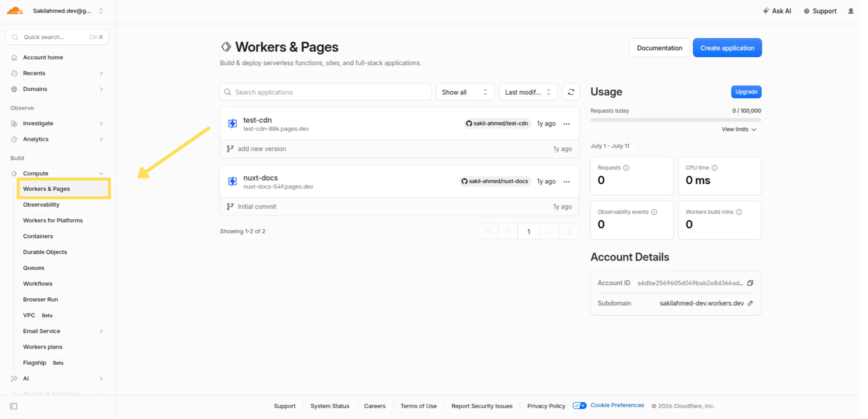
Task: Select page 1 in pagination
Action: pos(529,232)
